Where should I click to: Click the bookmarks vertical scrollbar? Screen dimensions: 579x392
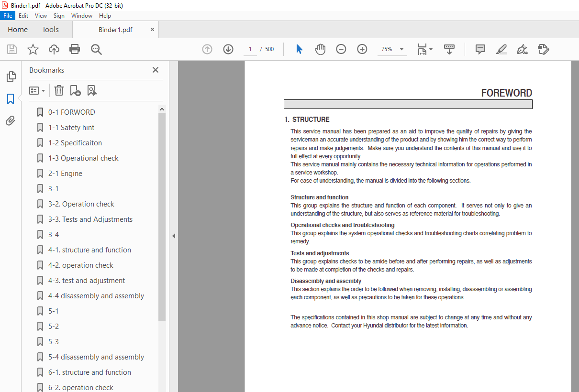click(x=162, y=217)
